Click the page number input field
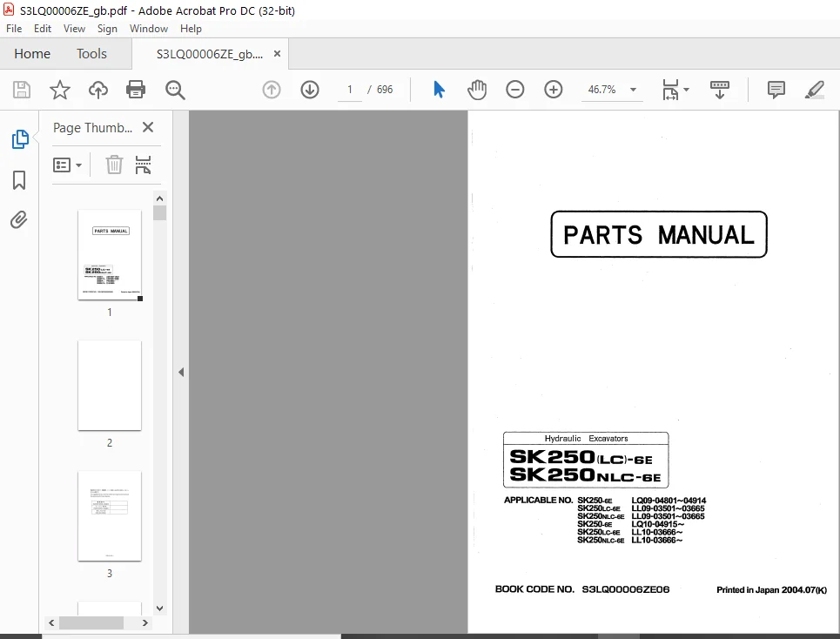The width and height of the screenshot is (840, 639). click(350, 90)
